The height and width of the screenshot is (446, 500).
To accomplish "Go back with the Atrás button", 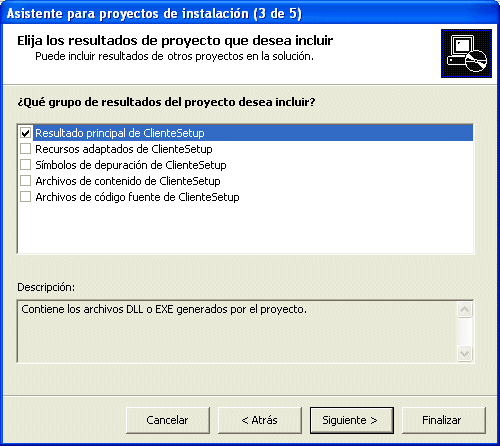I will tap(260, 420).
